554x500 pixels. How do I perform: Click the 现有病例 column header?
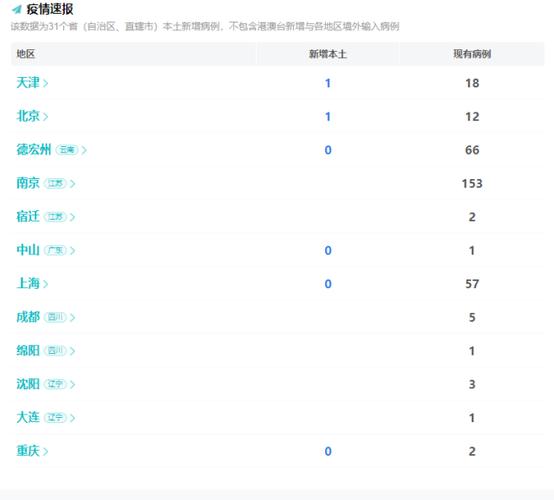click(x=472, y=54)
